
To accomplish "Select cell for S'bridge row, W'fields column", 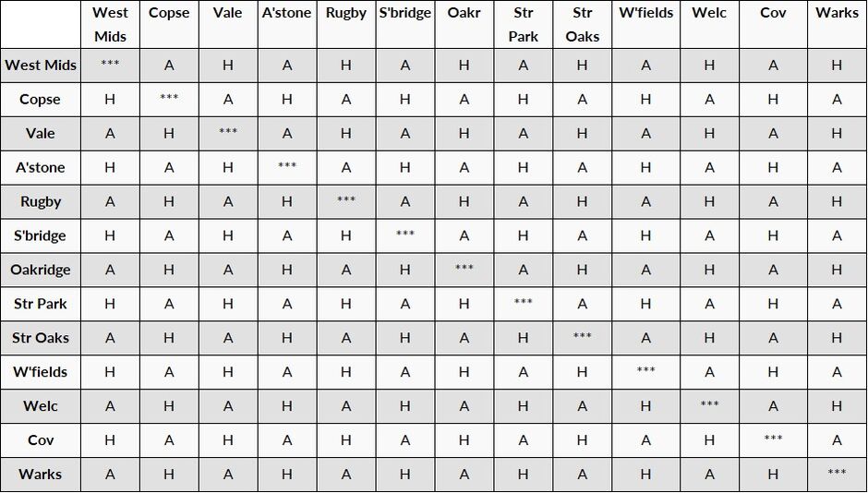I will (645, 235).
